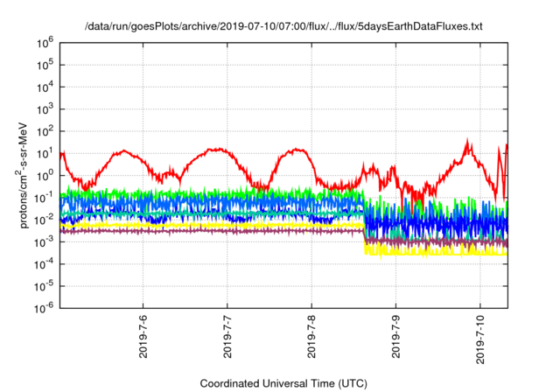This screenshot has height=392, width=560.
Task: Select the 2019-7-8 date label
Action: click(x=311, y=336)
